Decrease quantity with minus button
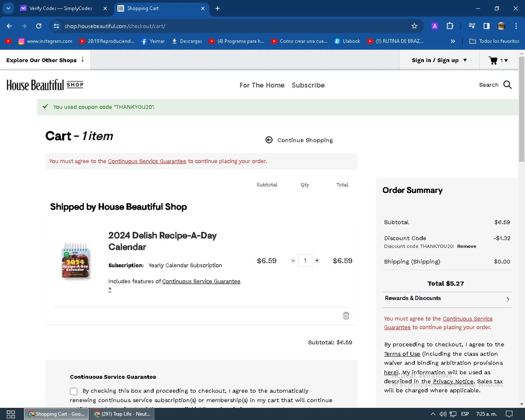525x420 pixels. point(293,261)
